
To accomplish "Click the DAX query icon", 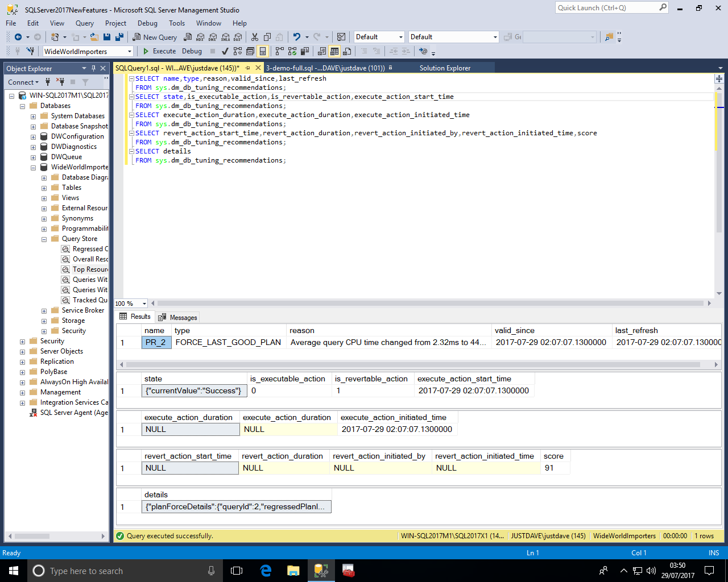I will 238,37.
